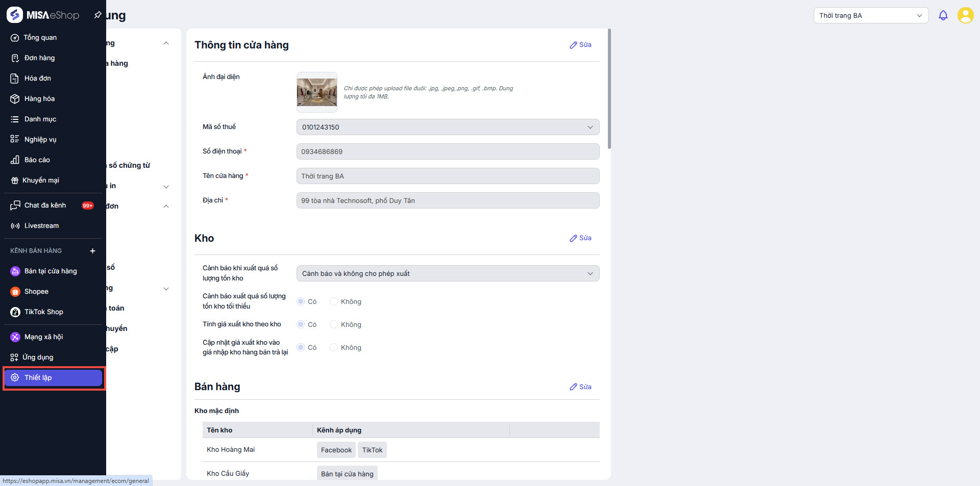Click the Tên cửa hàng input field
The width and height of the screenshot is (980, 486).
pos(448,176)
